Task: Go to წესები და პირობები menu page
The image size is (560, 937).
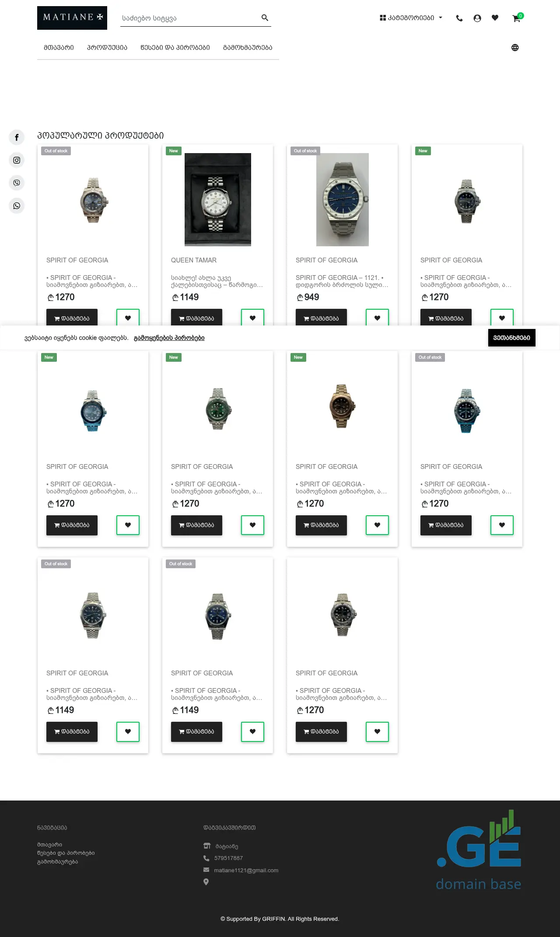Action: [x=175, y=48]
